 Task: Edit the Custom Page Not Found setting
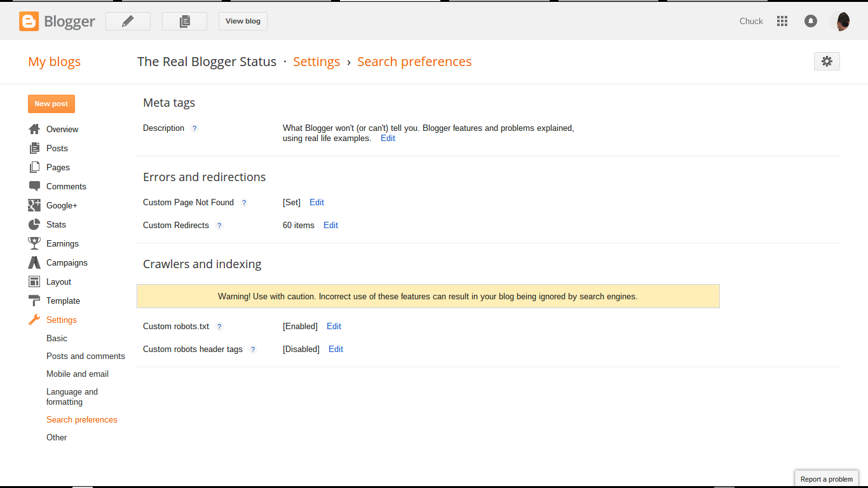[316, 202]
